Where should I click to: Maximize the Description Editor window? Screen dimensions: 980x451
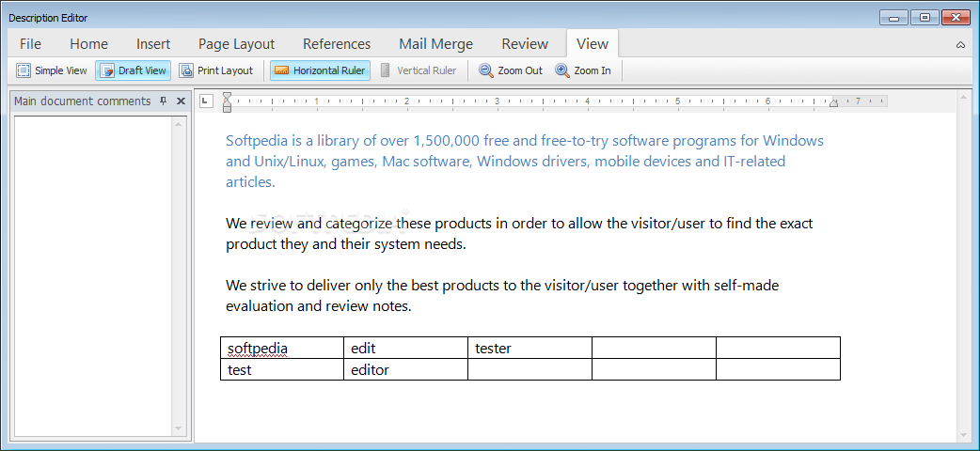point(925,18)
